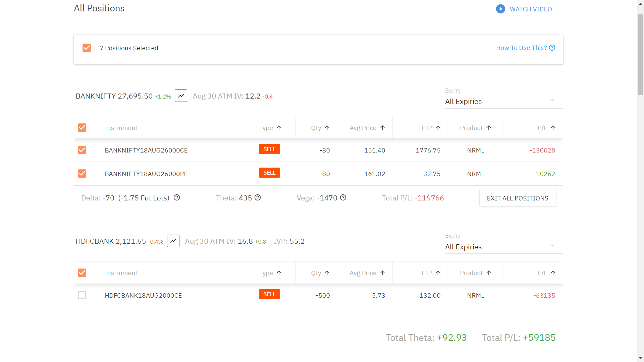
Task: Sort BANKNIFTY table by LTP arrow
Action: click(x=438, y=128)
